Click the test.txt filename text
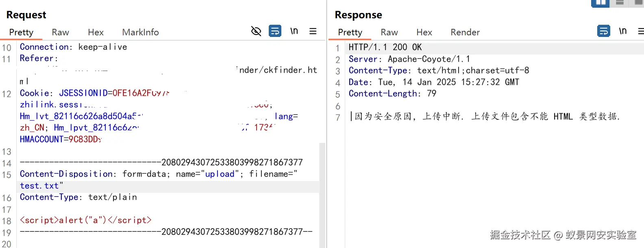This screenshot has width=644, height=248. coord(39,186)
